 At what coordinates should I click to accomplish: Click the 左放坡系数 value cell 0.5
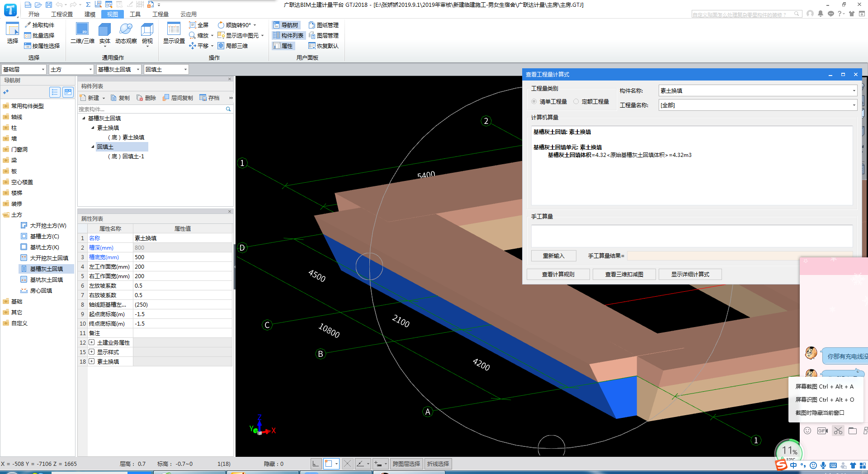183,285
